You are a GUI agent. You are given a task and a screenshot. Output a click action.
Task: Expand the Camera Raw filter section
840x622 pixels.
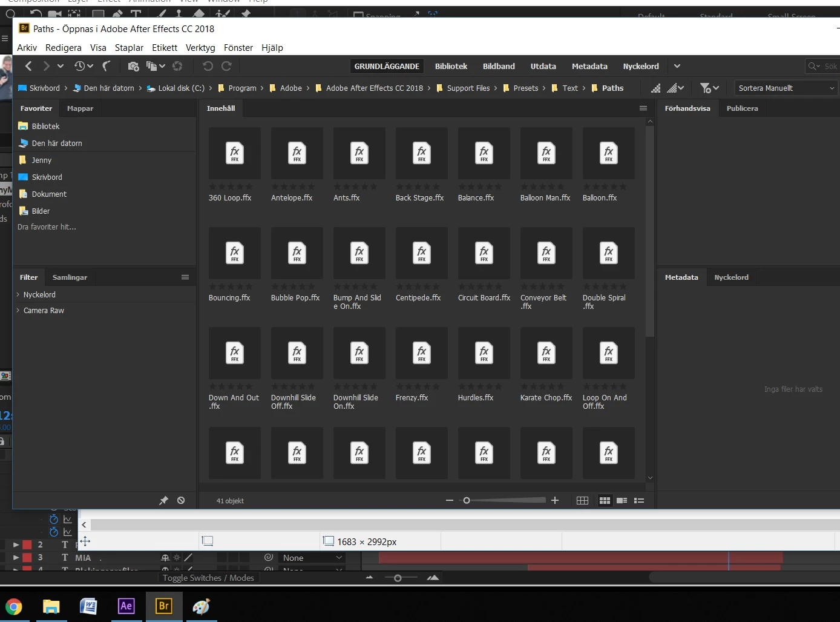point(41,310)
